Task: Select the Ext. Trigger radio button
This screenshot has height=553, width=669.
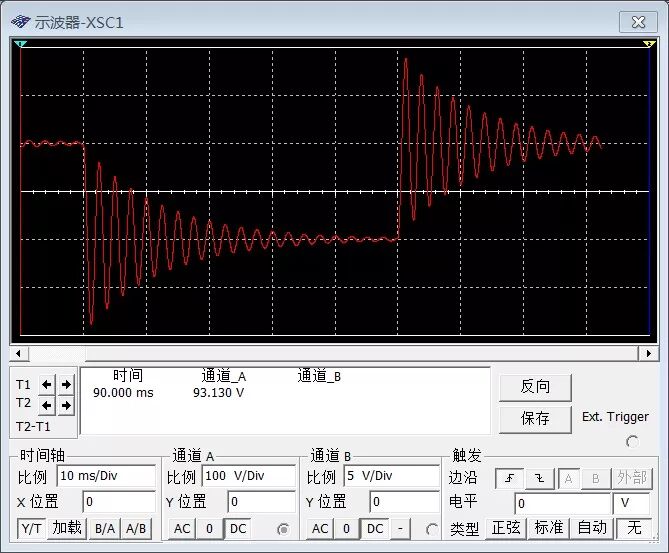Action: click(x=631, y=441)
